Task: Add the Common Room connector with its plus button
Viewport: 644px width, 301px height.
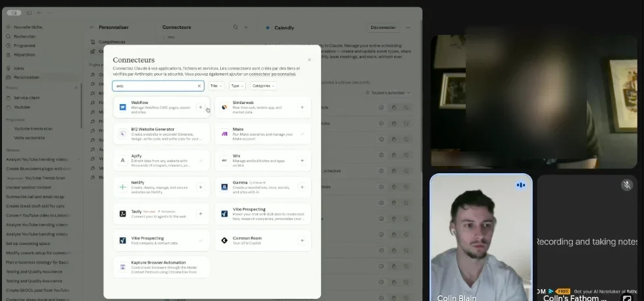Action: tap(302, 240)
